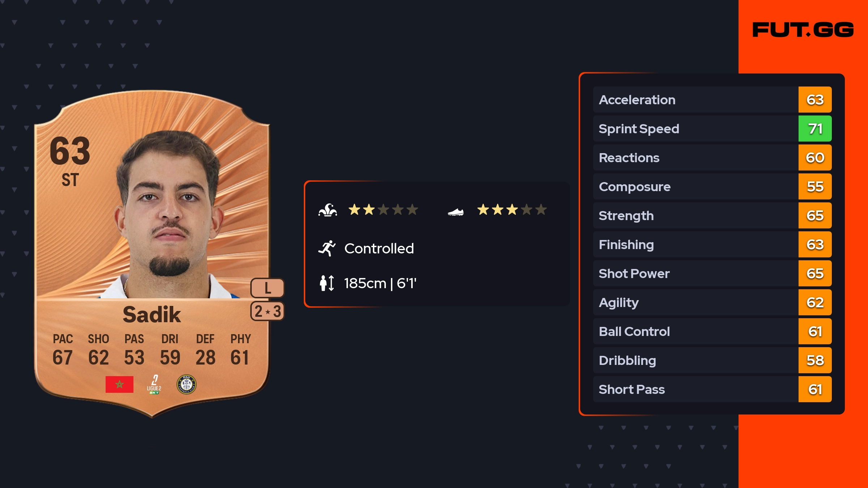Click the left foot L badge
Viewport: 868px width, 488px height.
click(x=267, y=288)
